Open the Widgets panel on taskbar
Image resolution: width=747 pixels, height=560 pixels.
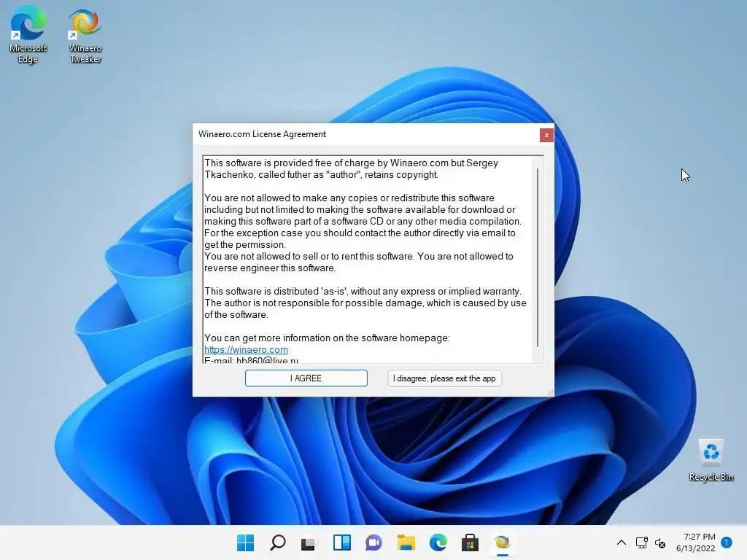[341, 542]
